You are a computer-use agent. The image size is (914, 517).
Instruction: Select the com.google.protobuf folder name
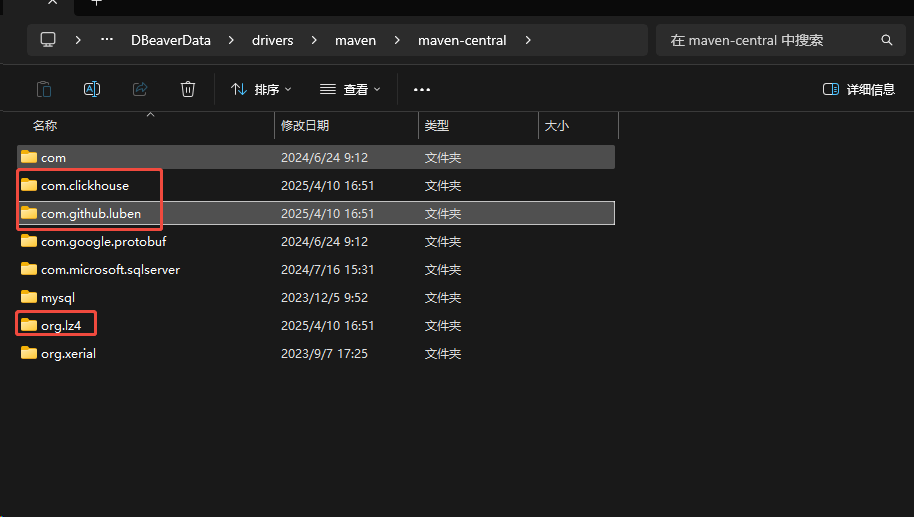(x=104, y=241)
